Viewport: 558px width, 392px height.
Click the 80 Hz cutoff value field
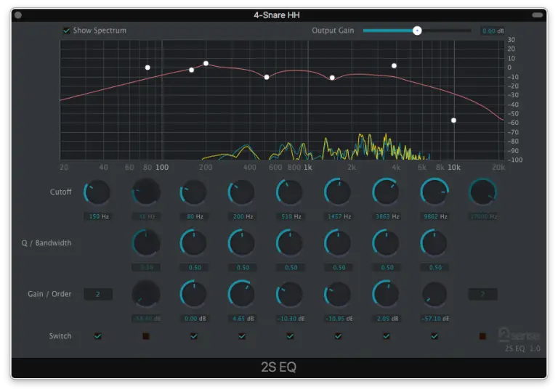point(195,216)
